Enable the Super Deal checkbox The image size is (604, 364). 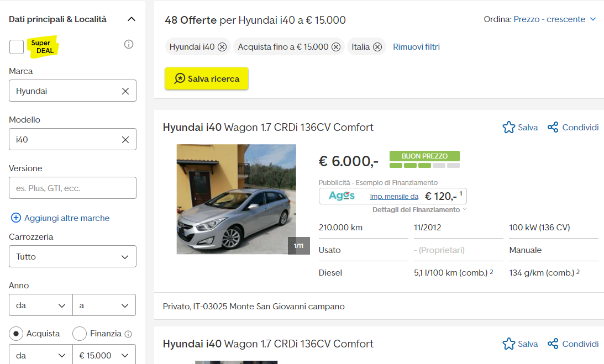click(x=17, y=47)
